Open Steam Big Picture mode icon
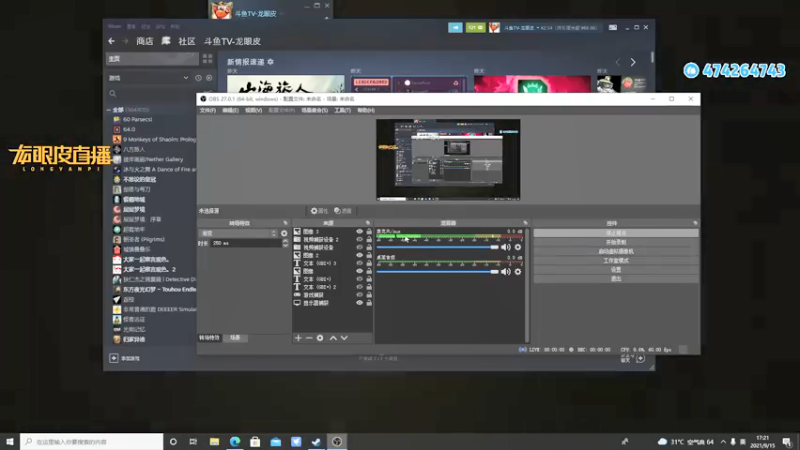The width and height of the screenshot is (800, 450). click(613, 28)
